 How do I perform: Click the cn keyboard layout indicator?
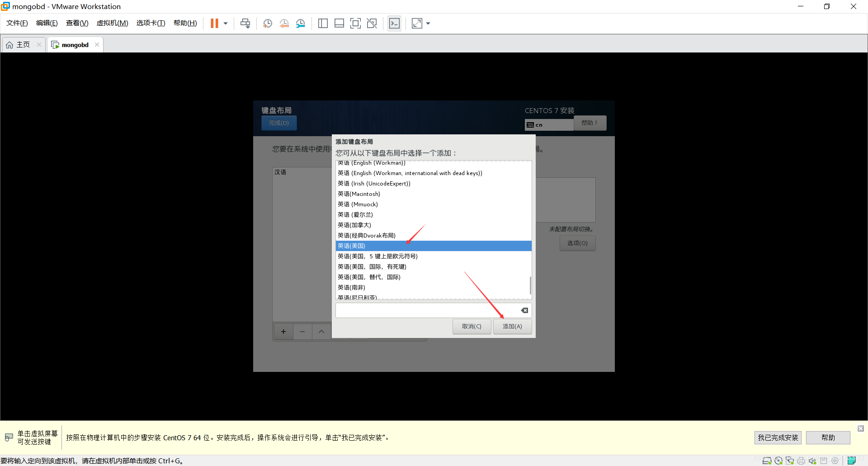tap(549, 125)
